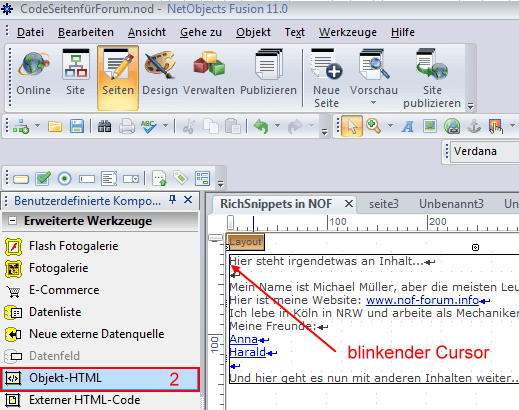Open the Online view
The width and height of the screenshot is (519, 410).
(x=34, y=74)
